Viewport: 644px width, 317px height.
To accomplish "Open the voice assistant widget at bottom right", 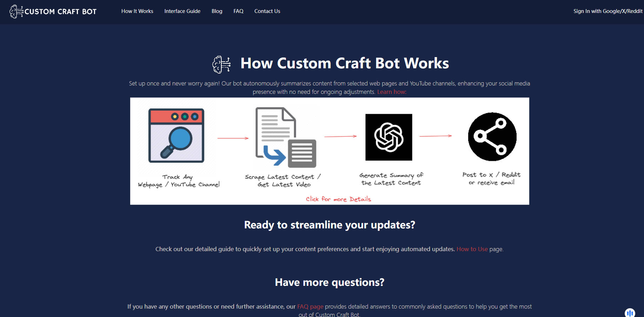I will (x=630, y=312).
